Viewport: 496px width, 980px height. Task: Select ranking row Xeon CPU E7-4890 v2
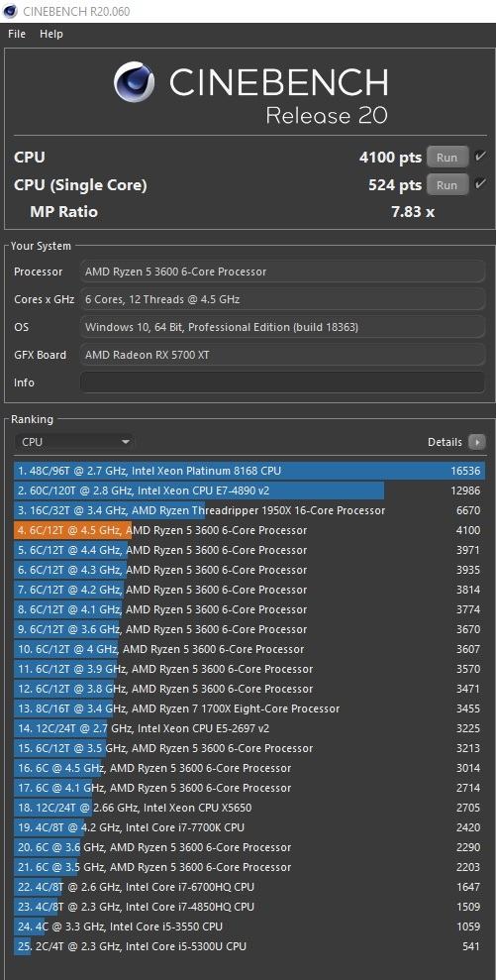[249, 490]
